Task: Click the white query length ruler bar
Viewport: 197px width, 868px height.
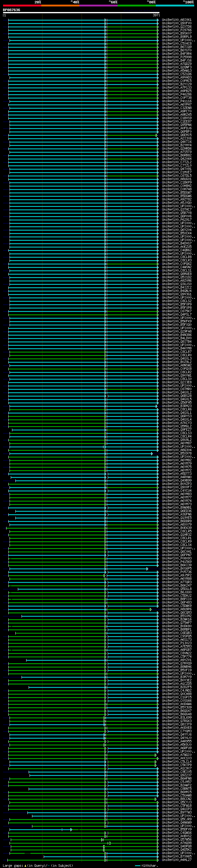Action: pyautogui.click(x=81, y=13)
